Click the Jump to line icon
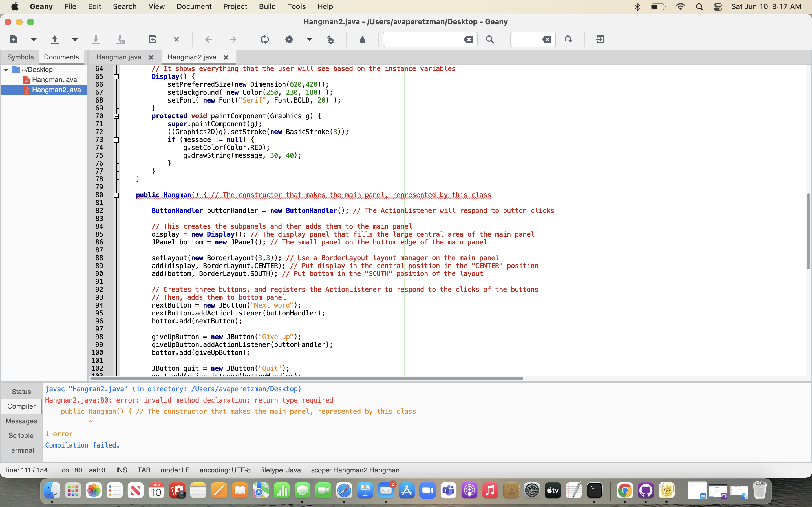 [x=568, y=39]
